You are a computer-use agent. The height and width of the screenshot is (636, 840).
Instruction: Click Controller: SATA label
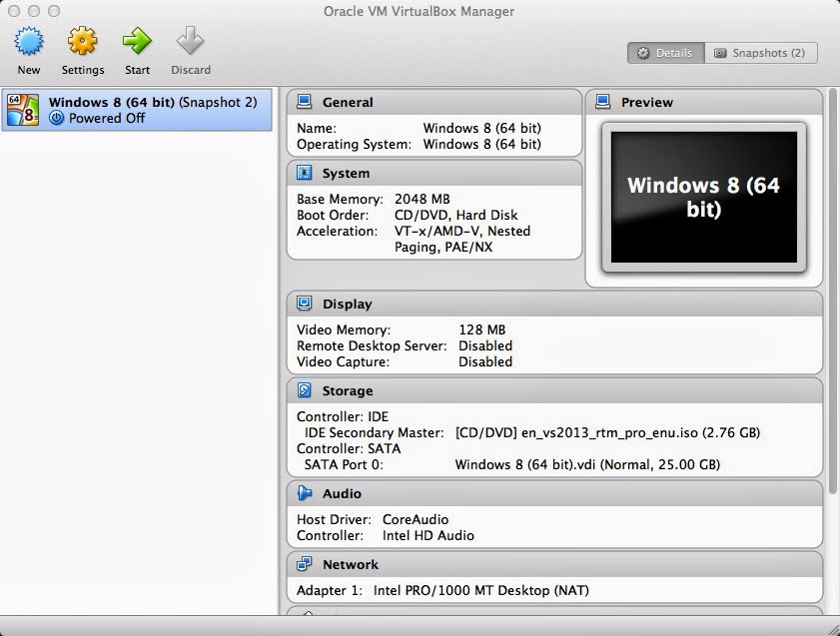click(349, 448)
